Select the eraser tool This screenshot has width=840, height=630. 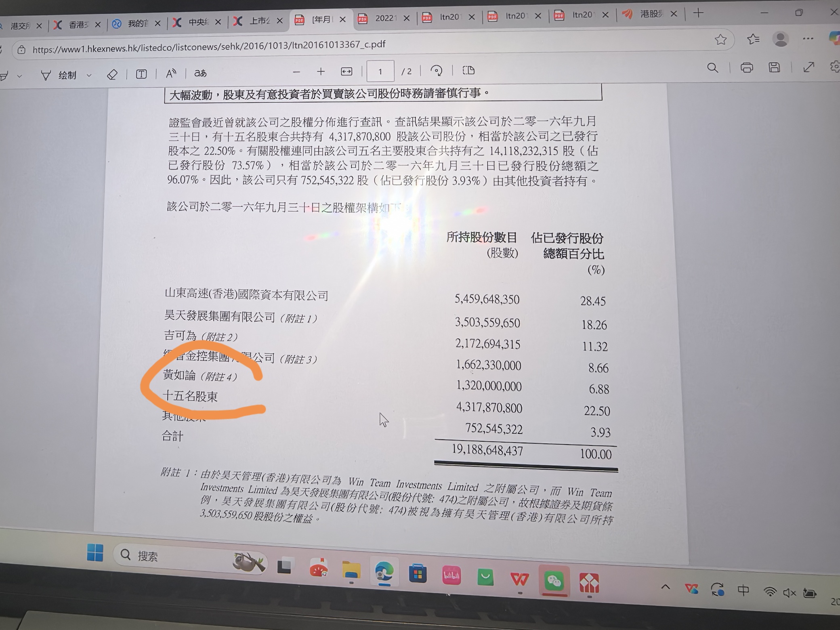[112, 74]
